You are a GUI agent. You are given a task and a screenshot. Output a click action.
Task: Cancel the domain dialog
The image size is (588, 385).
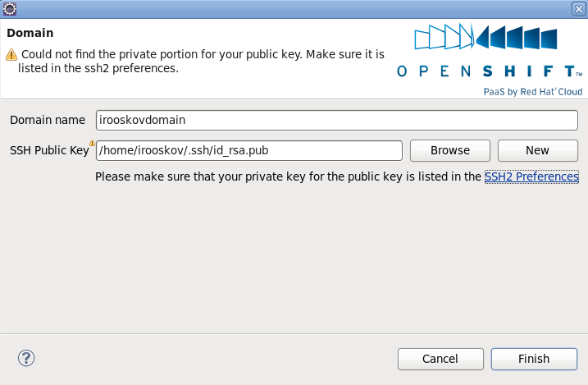440,359
